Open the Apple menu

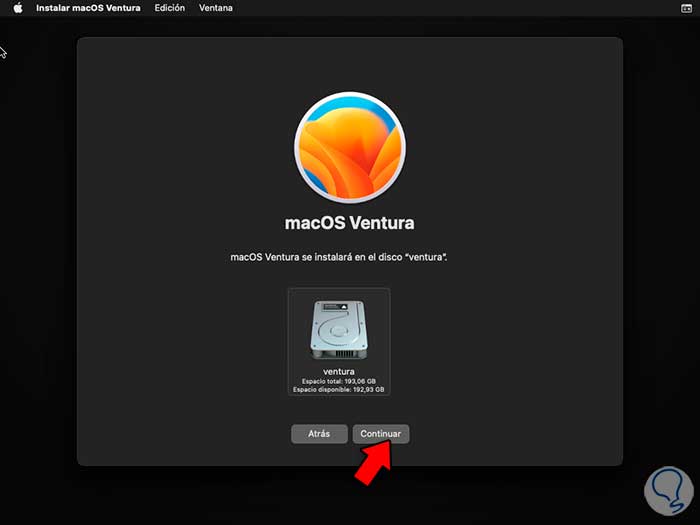(18, 8)
